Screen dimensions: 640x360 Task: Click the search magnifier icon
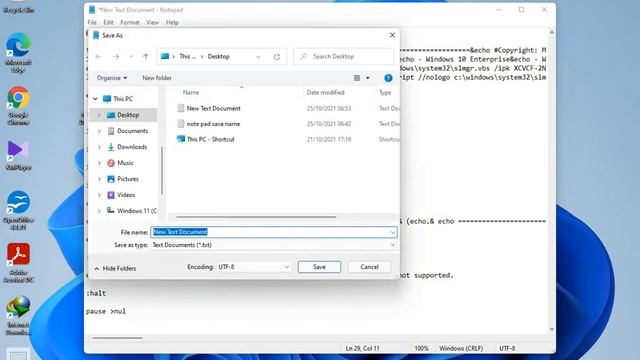pyautogui.click(x=303, y=56)
